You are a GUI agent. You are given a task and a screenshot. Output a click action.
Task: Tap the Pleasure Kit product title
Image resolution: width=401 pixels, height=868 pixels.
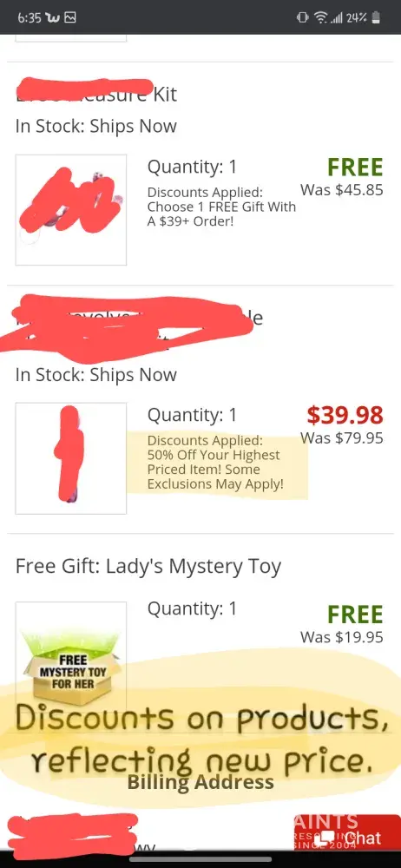(x=96, y=94)
